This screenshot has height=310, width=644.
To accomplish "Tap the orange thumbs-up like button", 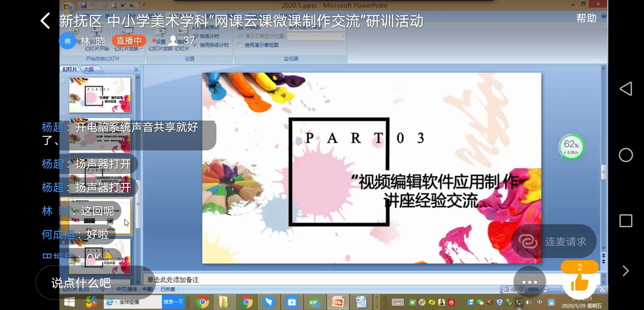I will click(x=580, y=282).
